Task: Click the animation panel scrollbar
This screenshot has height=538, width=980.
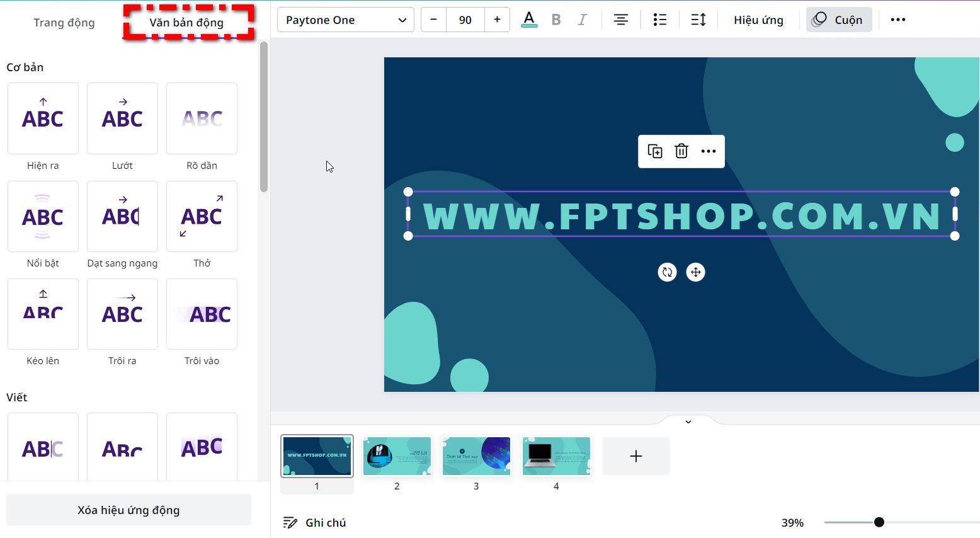Action: coord(264,117)
